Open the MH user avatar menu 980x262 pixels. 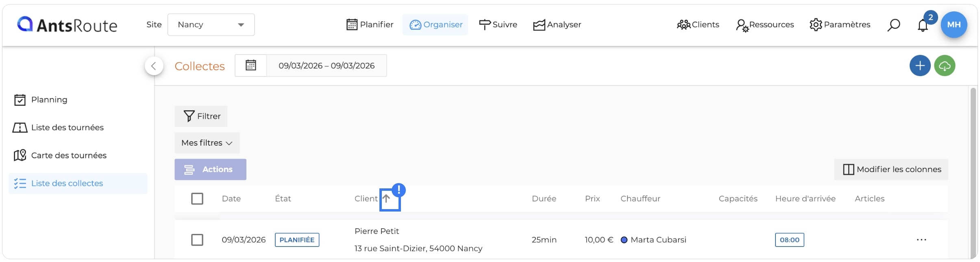coord(954,24)
